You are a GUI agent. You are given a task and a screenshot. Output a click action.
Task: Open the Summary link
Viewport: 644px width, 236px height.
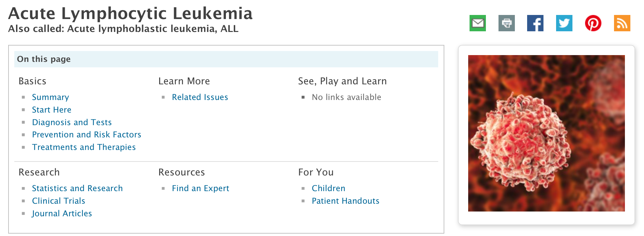[x=50, y=97]
